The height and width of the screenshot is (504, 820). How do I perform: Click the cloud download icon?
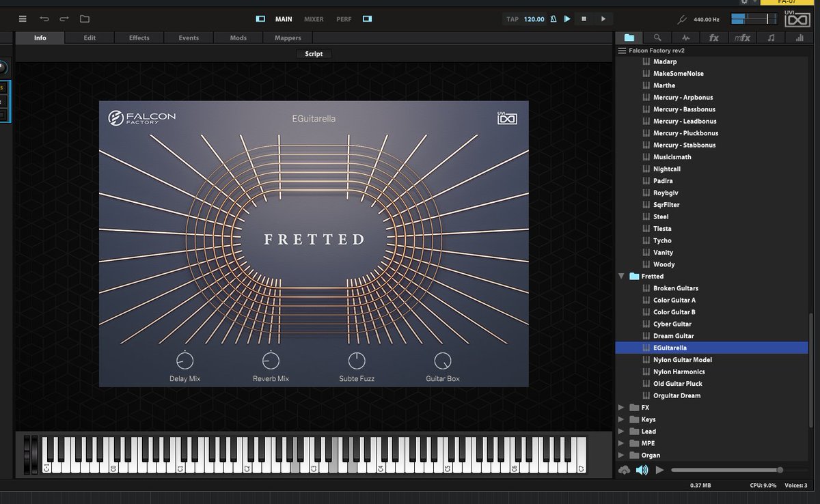pos(624,470)
